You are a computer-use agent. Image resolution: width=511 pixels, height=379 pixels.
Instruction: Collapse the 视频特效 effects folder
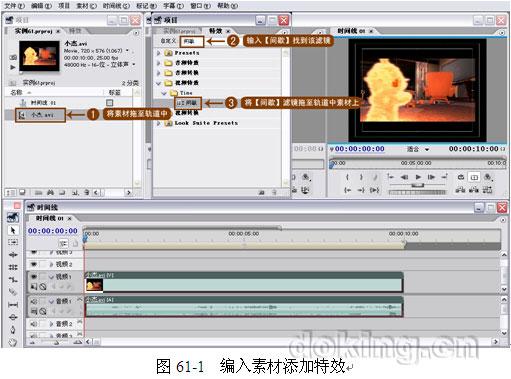coord(159,83)
